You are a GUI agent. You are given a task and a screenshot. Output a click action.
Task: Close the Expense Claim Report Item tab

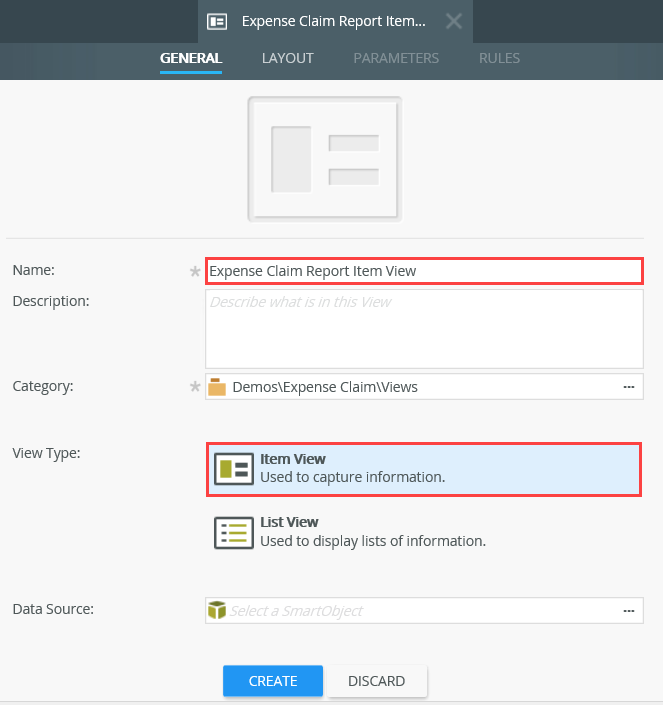(x=453, y=21)
